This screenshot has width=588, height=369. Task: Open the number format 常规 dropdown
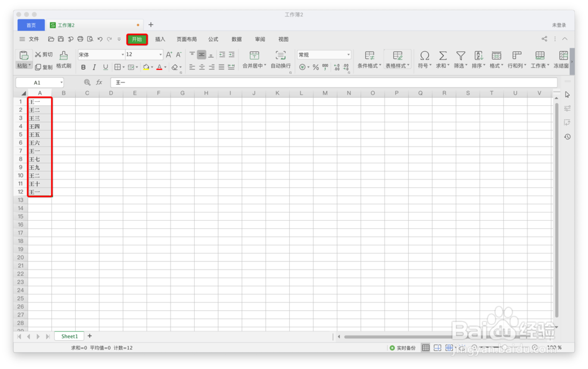coord(348,55)
